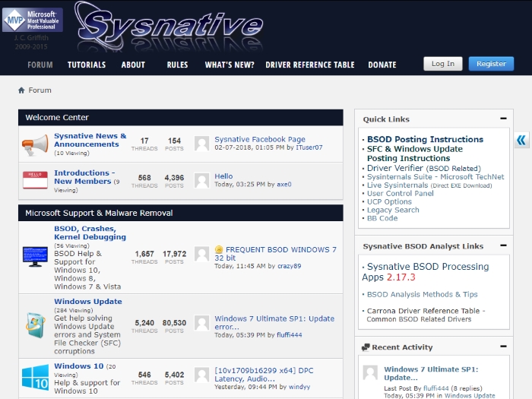
Task: Go to What's New? in navigation
Action: pos(230,65)
